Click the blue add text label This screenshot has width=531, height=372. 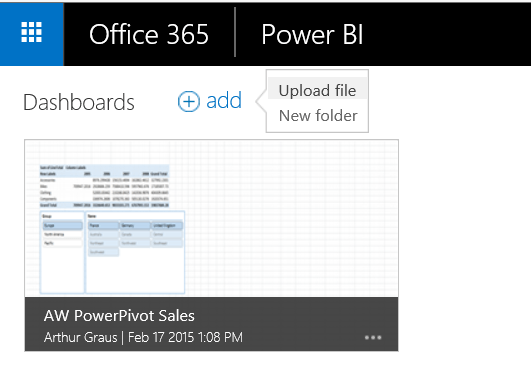[224, 100]
